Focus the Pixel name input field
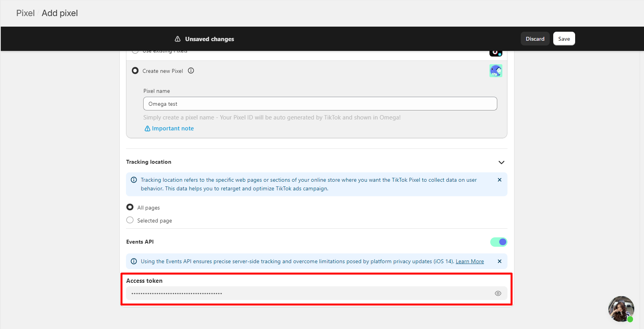 pyautogui.click(x=320, y=104)
